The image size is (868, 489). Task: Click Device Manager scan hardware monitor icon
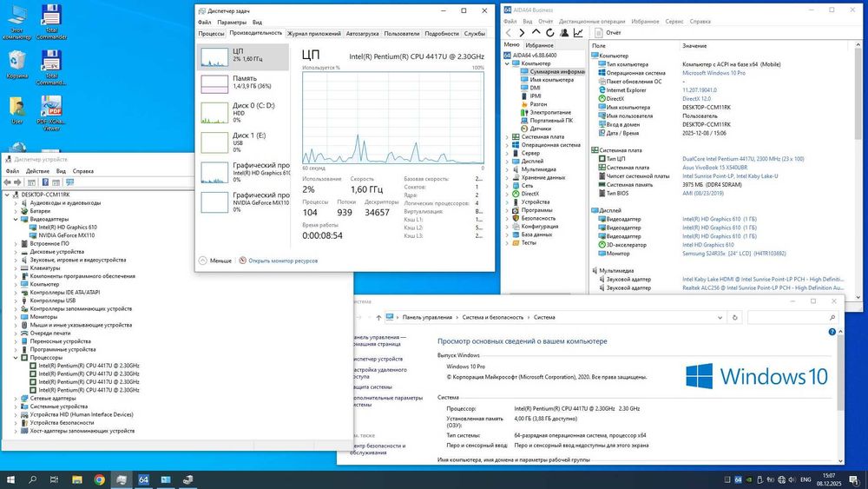coord(69,182)
